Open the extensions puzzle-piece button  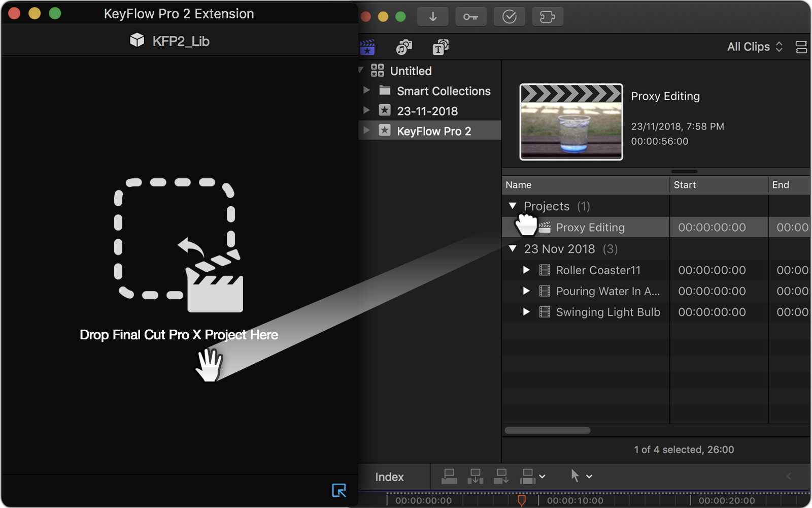[548, 17]
